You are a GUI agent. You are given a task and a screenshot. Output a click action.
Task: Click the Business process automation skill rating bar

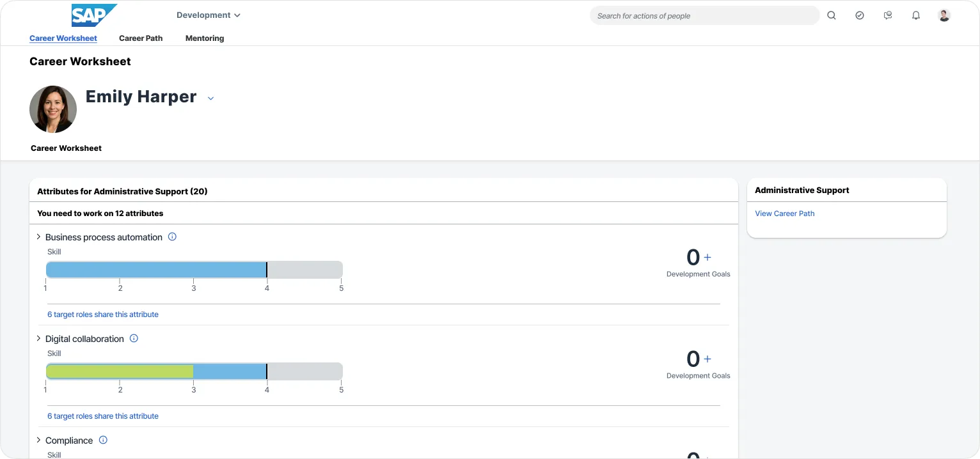[194, 269]
